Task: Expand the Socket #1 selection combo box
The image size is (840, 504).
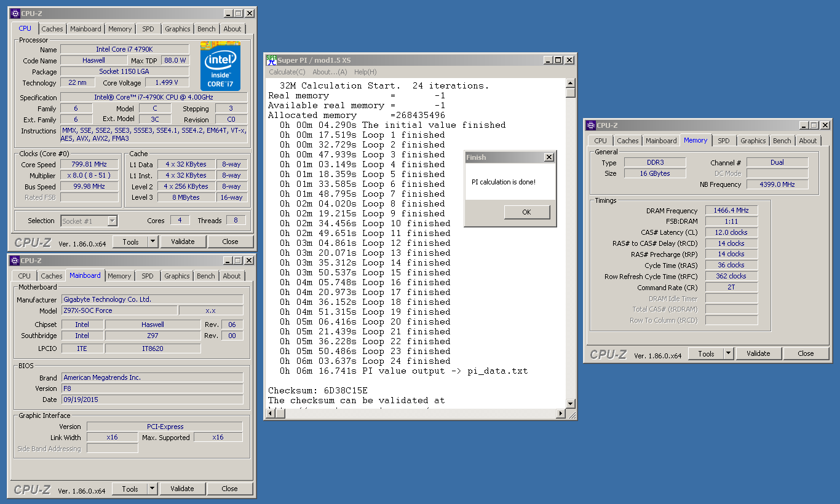Action: click(112, 221)
